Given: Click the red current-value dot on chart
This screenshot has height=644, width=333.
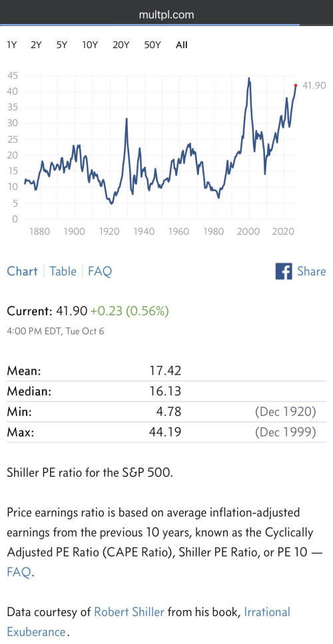Looking at the screenshot, I should [x=296, y=85].
